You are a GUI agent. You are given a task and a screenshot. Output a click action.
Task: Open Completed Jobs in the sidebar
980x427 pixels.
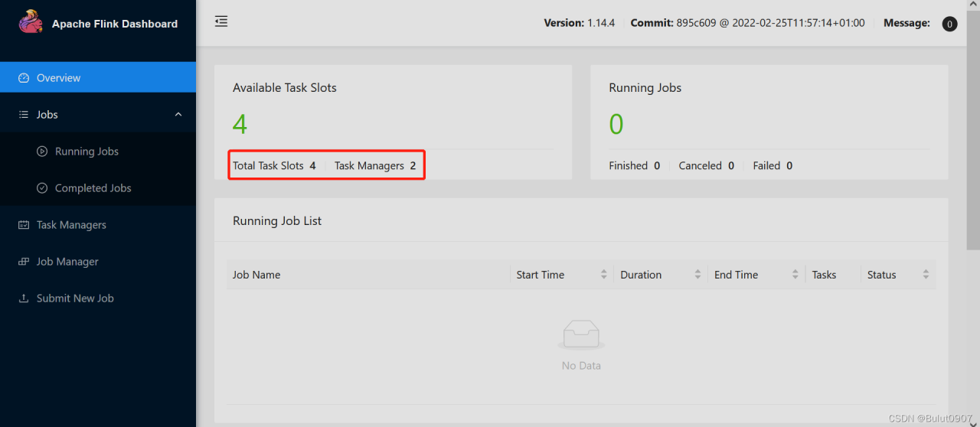(98, 188)
